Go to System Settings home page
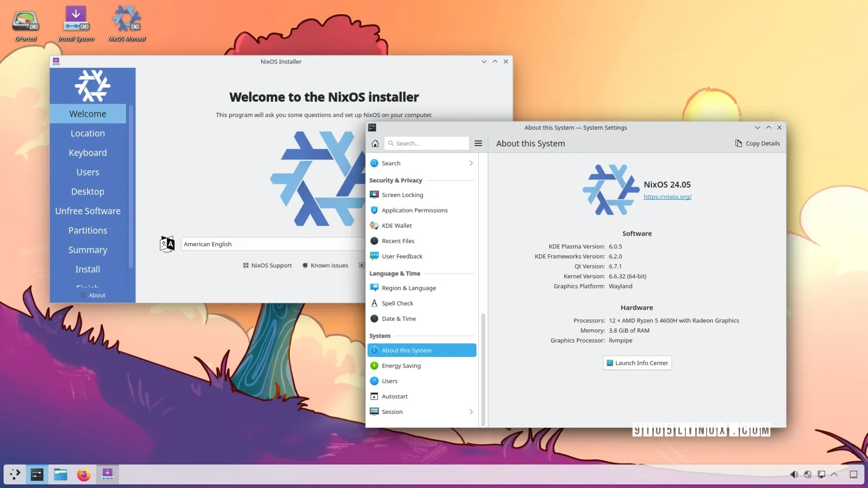The image size is (868, 488). coord(375,143)
